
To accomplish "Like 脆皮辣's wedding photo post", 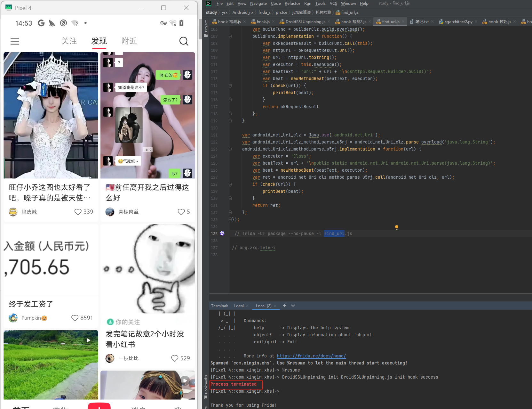I will (78, 212).
